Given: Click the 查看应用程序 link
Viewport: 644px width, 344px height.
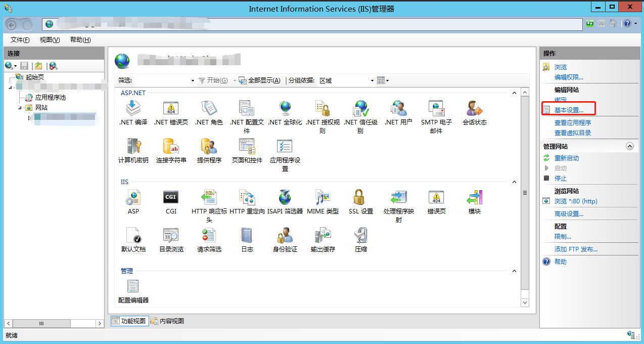Looking at the screenshot, I should [573, 122].
